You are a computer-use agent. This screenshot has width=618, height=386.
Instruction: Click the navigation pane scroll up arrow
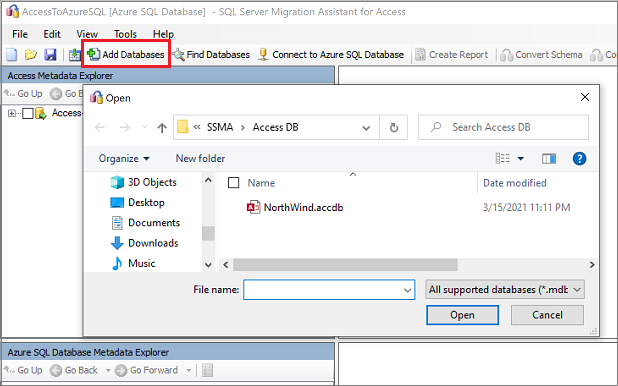click(x=208, y=180)
